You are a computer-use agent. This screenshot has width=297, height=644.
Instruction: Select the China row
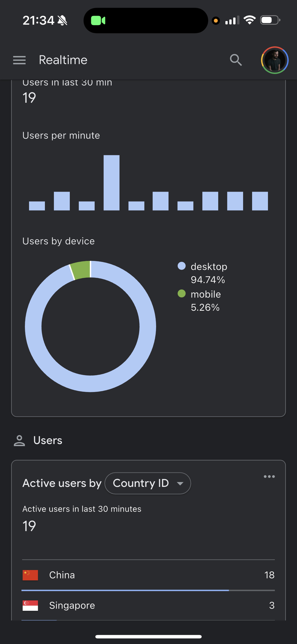[148, 575]
